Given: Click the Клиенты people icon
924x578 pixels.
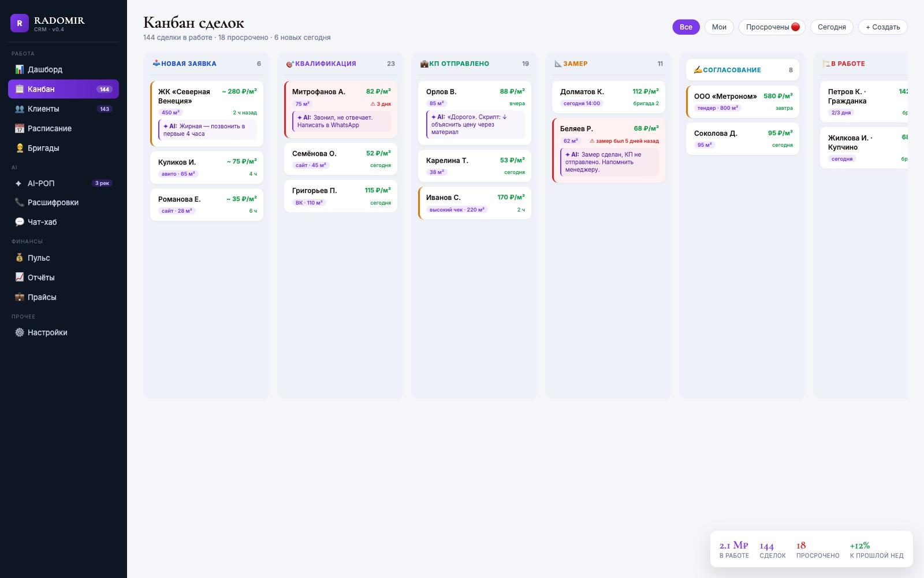Looking at the screenshot, I should click(20, 109).
